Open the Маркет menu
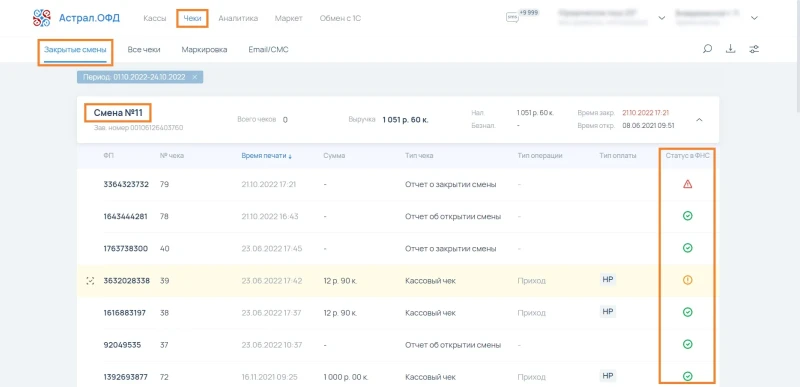 click(x=288, y=18)
